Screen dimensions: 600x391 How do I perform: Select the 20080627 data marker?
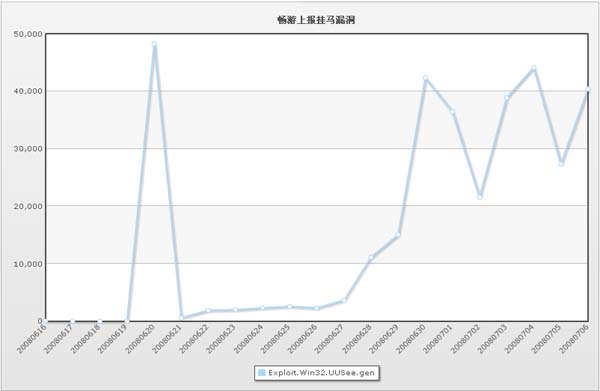pyautogui.click(x=344, y=300)
